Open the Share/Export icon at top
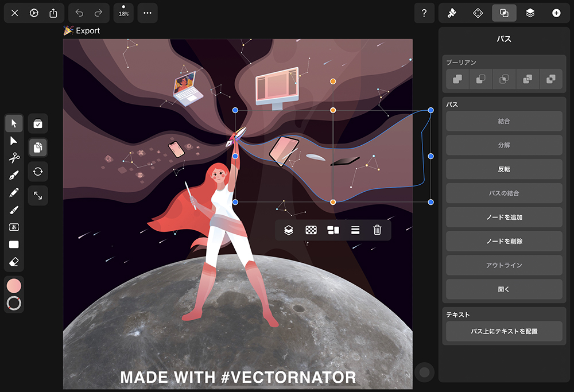This screenshot has height=392, width=574. click(x=53, y=13)
